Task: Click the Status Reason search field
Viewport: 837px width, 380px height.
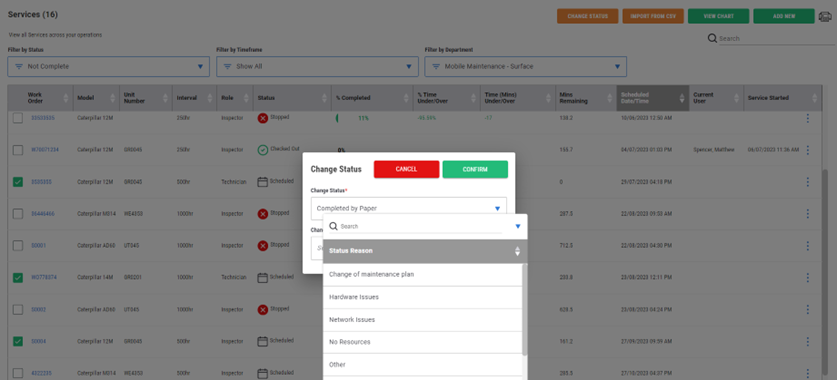Action: (421, 226)
